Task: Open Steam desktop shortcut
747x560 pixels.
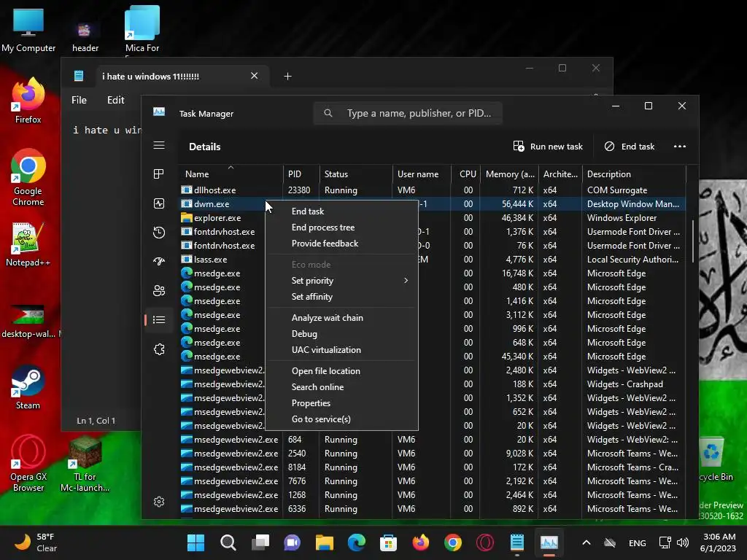Action: click(x=28, y=386)
